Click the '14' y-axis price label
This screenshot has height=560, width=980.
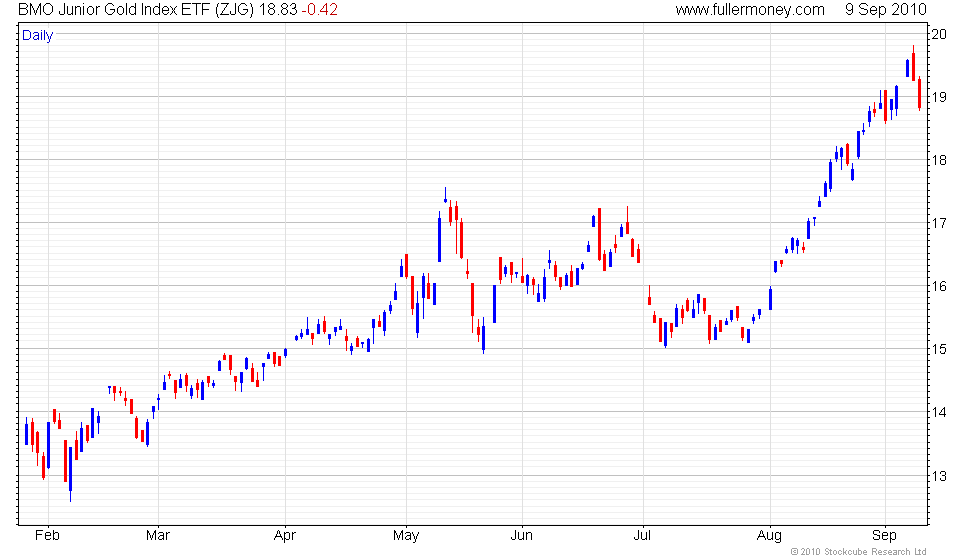pyautogui.click(x=939, y=412)
